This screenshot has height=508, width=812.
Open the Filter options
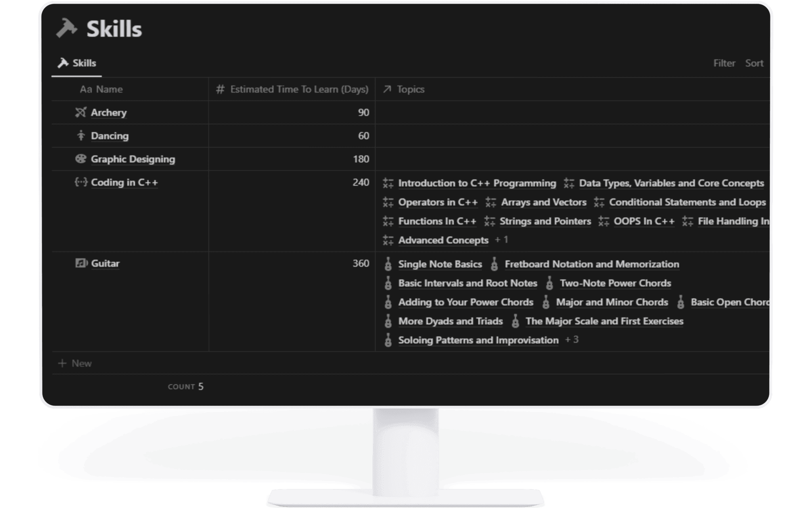[x=724, y=63]
